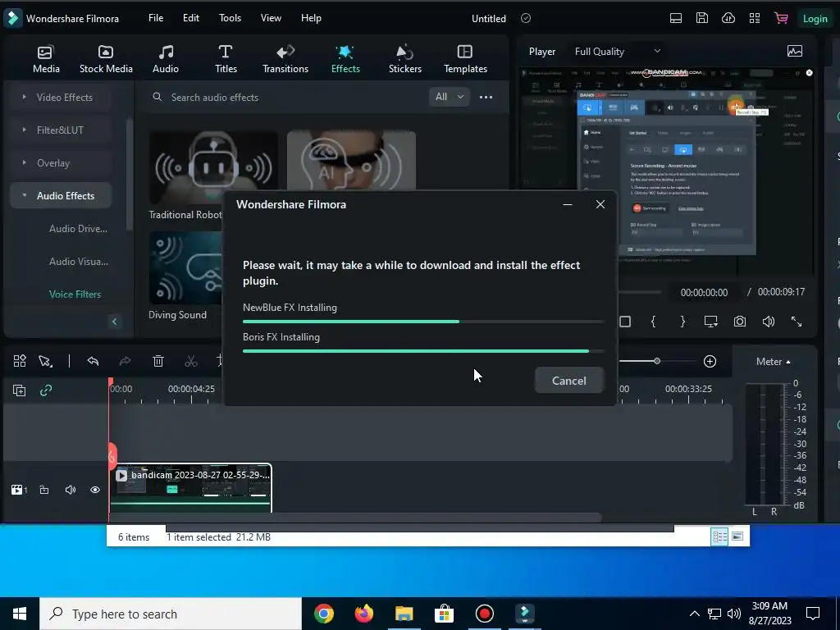This screenshot has height=630, width=840.
Task: Choose the timeline select tool
Action: pos(46,361)
